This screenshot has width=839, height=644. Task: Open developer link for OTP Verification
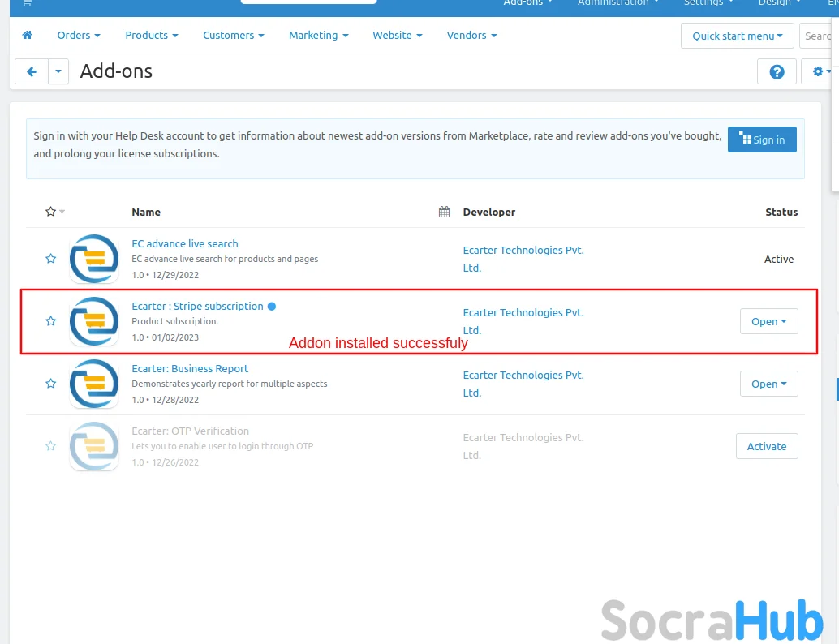[523, 446]
